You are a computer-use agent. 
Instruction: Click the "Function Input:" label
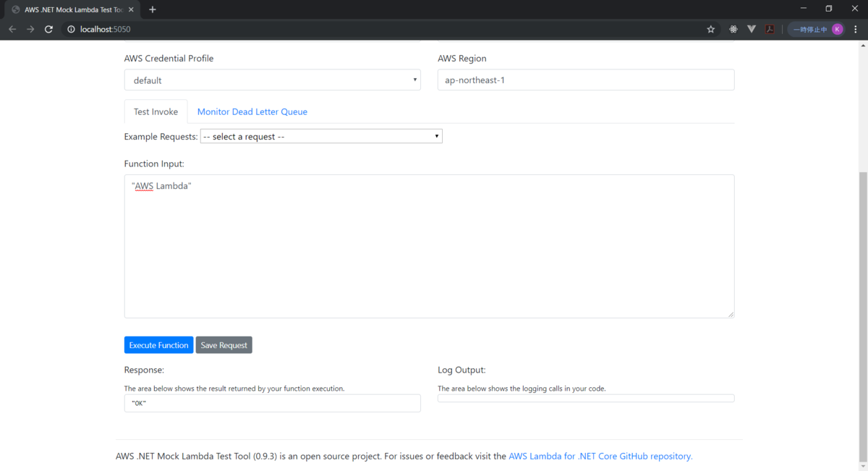click(154, 164)
